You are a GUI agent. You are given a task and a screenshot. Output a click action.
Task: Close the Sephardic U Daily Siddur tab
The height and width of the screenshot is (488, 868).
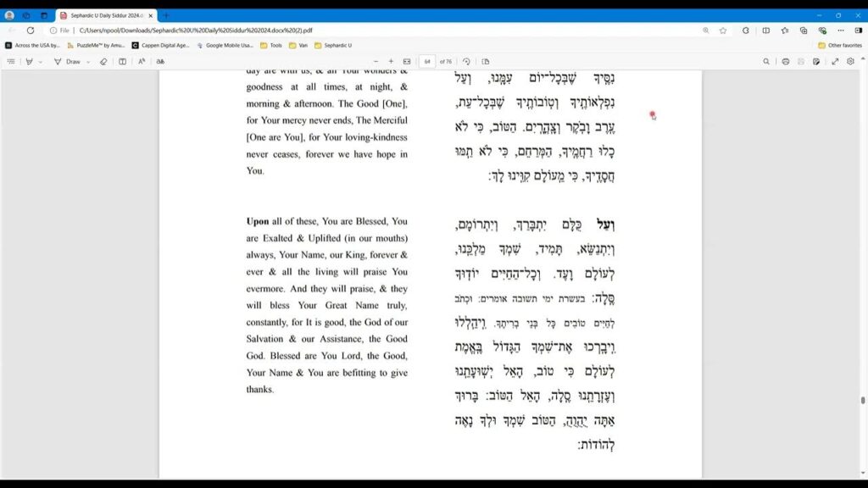click(151, 15)
